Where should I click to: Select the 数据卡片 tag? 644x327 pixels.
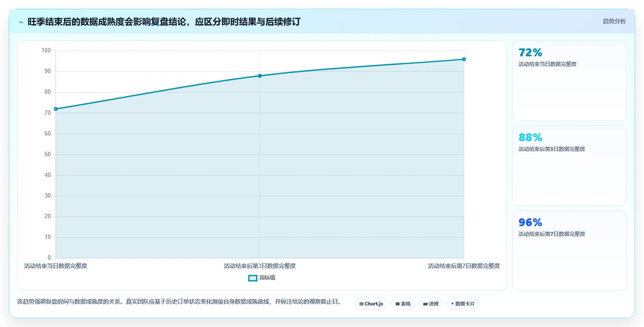tap(463, 304)
